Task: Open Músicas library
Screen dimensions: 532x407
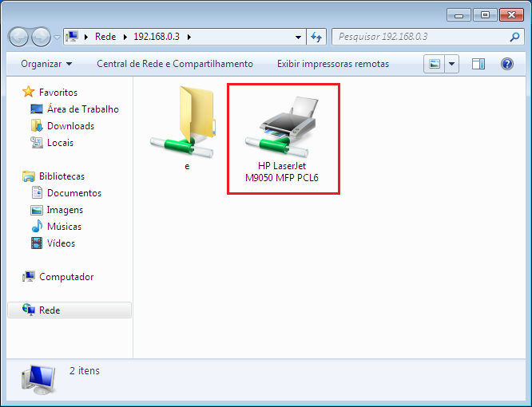Action: [x=64, y=227]
